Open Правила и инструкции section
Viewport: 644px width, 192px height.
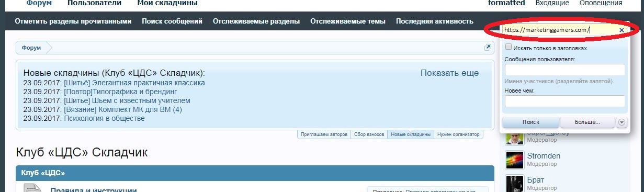94,189
